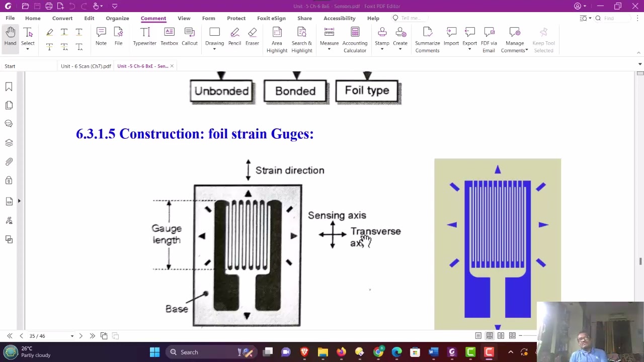The width and height of the screenshot is (644, 362).
Task: Expand the left navigation panel arrow
Action: (19, 201)
